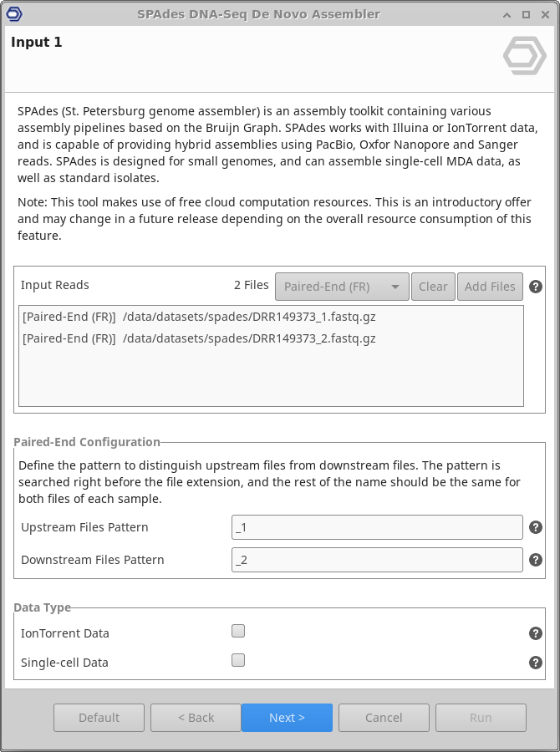Open the Paired-End (FR) dropdown
This screenshot has height=752, width=560.
tap(342, 287)
